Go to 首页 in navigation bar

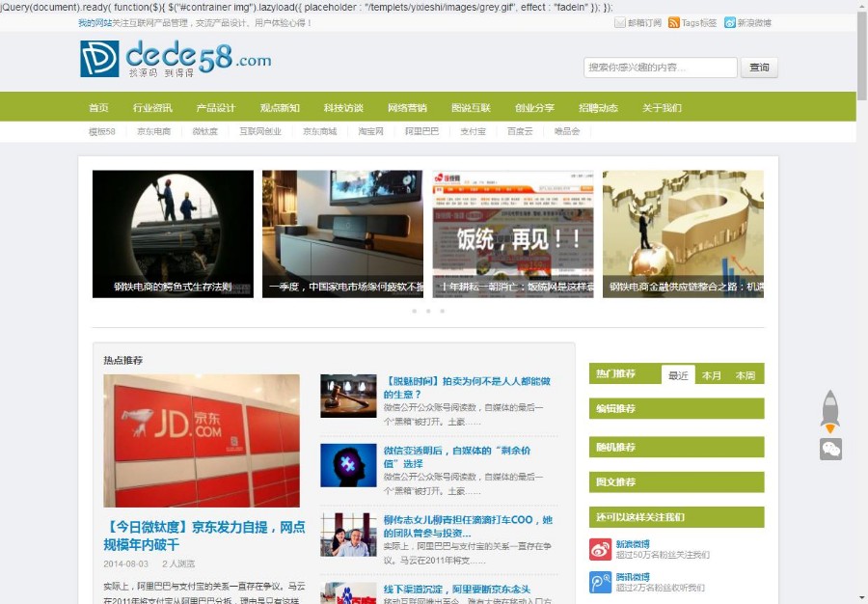coord(98,107)
